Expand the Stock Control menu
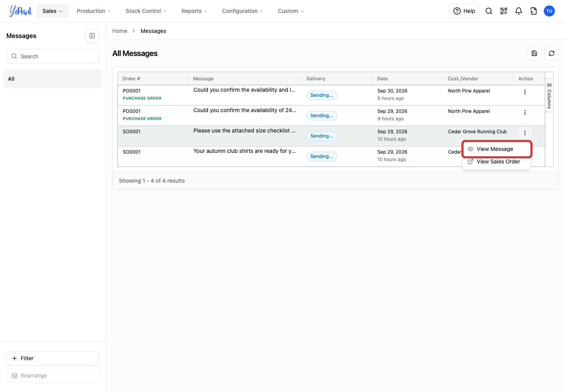 pyautogui.click(x=146, y=11)
